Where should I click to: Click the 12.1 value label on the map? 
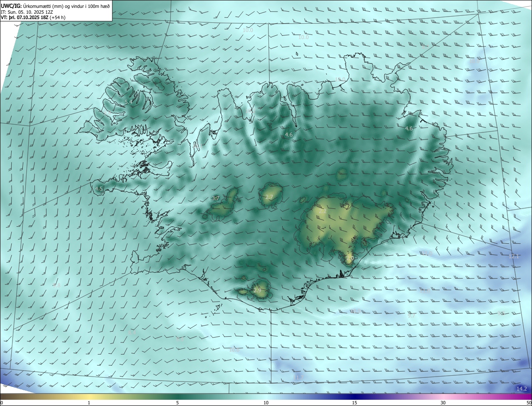[x=514, y=257]
